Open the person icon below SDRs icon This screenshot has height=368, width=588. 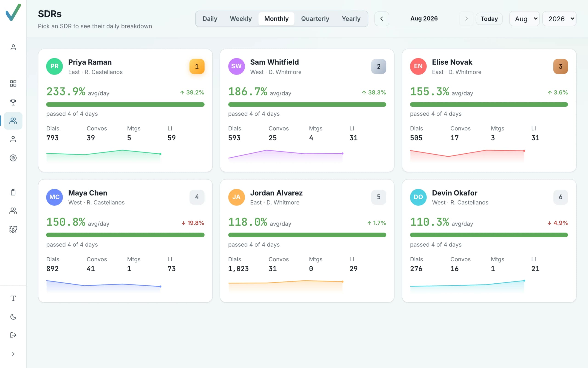click(x=13, y=139)
